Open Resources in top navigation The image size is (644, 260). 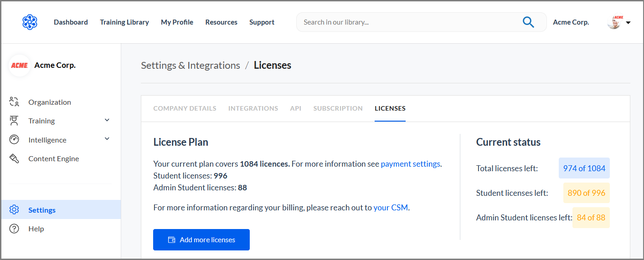click(221, 22)
